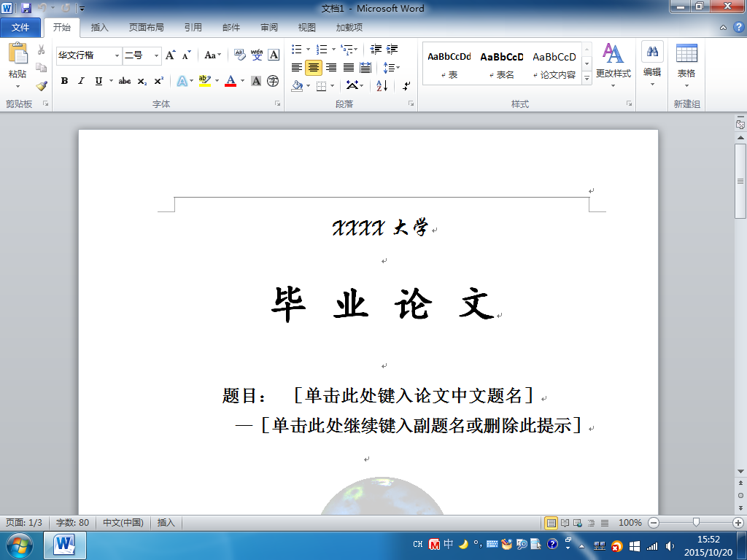
Task: Click the Decrease Indent icon
Action: (376, 49)
